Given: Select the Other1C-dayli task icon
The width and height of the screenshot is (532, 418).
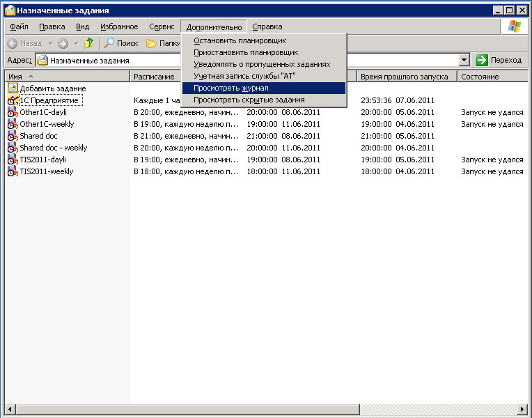Looking at the screenshot, I should 13,112.
